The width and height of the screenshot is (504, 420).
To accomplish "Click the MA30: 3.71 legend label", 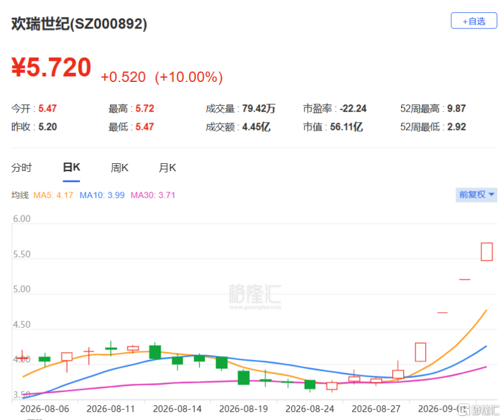I will [x=153, y=195].
